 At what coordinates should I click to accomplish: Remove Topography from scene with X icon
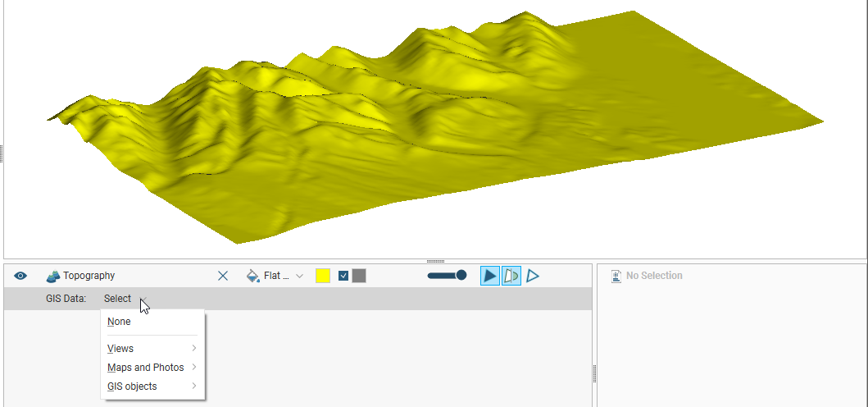pyautogui.click(x=223, y=276)
